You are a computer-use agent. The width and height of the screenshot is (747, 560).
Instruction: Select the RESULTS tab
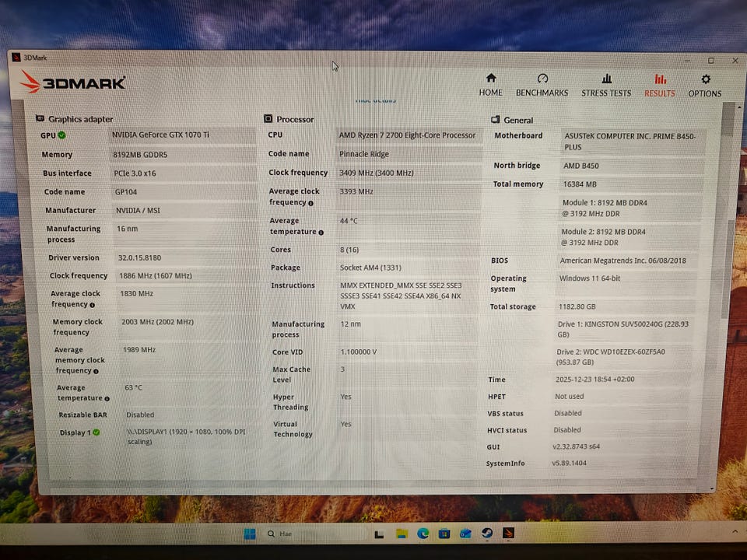tap(659, 86)
